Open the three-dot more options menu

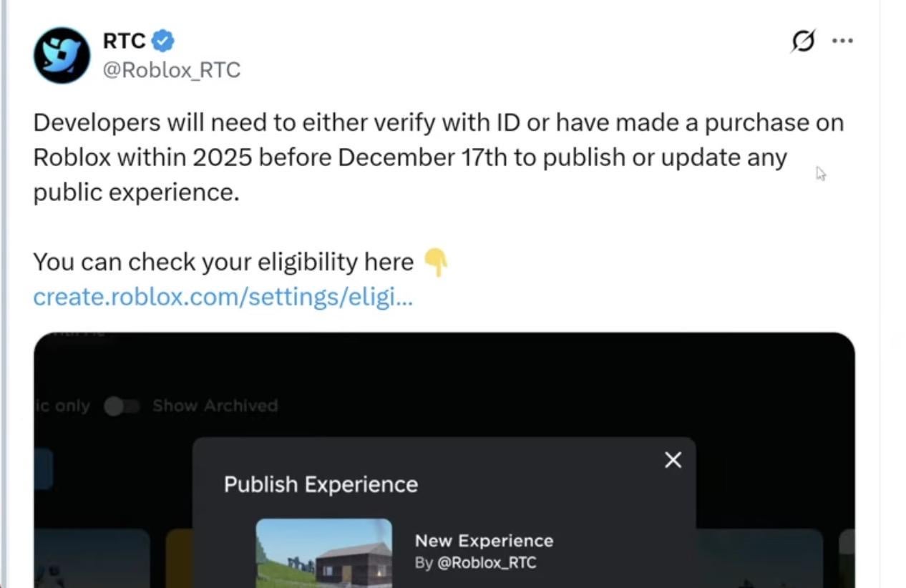pyautogui.click(x=842, y=41)
